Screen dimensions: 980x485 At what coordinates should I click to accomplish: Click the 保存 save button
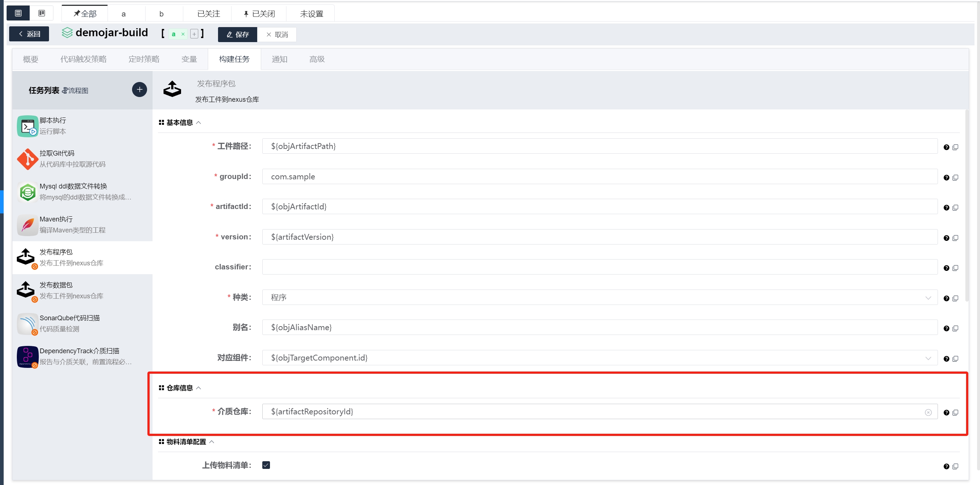point(237,35)
